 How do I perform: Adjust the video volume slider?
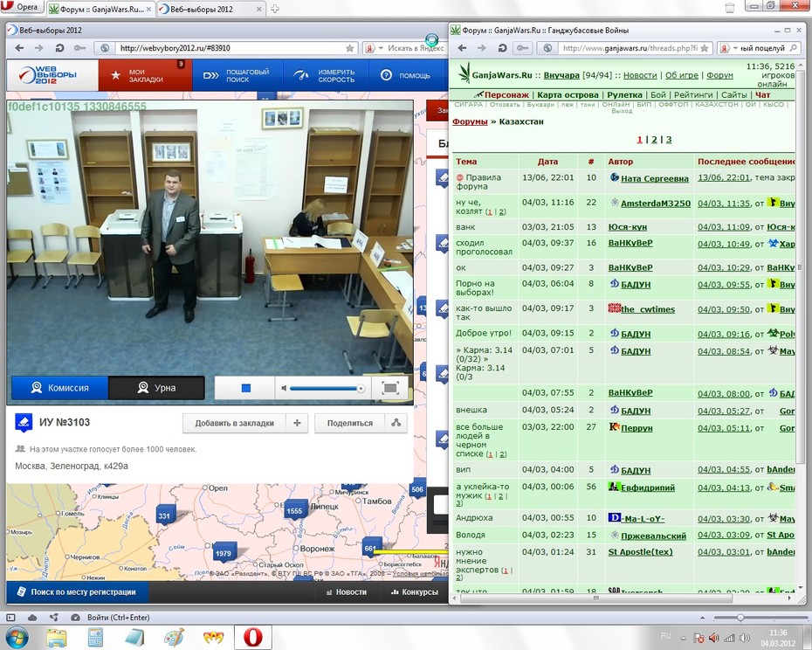point(327,388)
